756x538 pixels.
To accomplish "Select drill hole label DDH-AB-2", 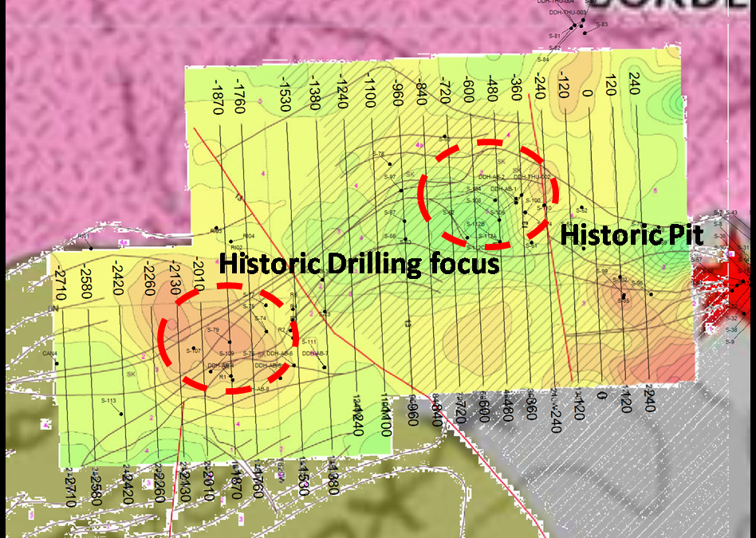I will (491, 177).
